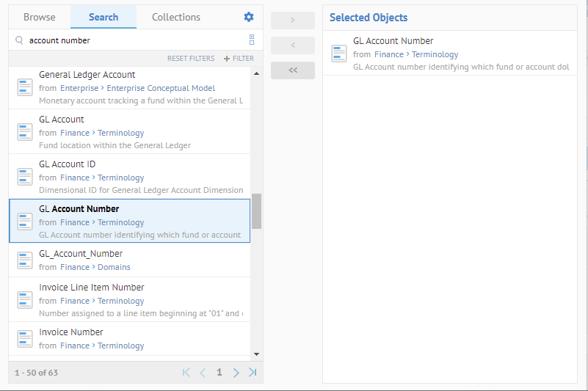Click the General Ledger Account object icon
Viewport: 588px width, 391px height.
pos(25,87)
